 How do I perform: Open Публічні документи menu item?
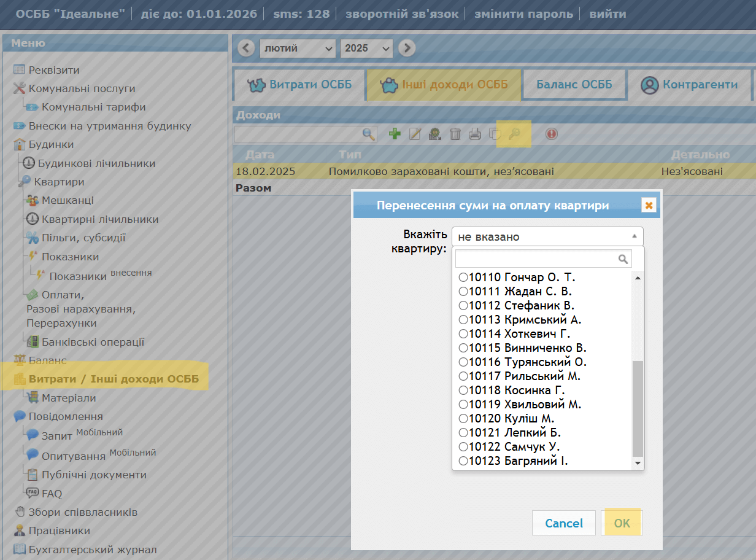tap(94, 475)
